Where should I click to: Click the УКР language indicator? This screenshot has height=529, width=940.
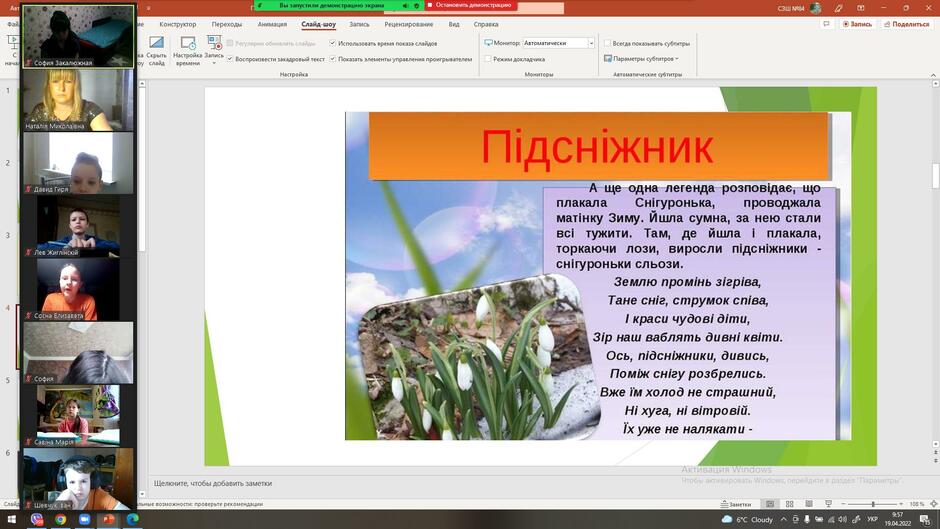(872, 519)
